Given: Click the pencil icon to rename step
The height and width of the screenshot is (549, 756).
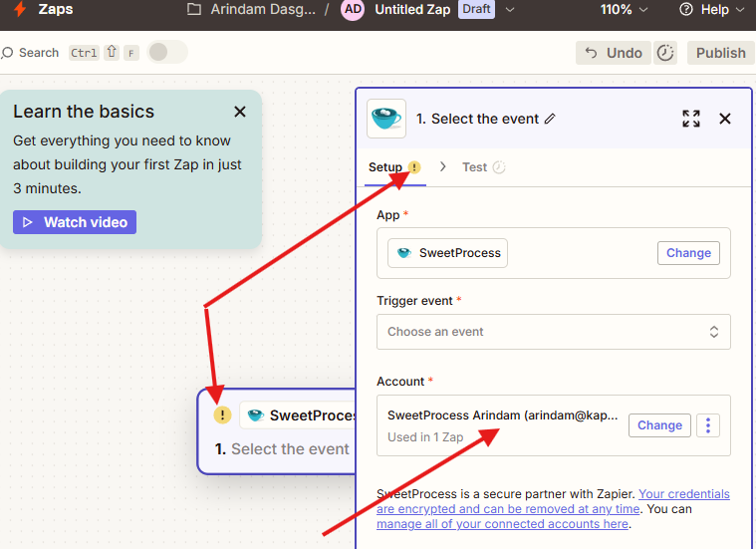Looking at the screenshot, I should 550,119.
